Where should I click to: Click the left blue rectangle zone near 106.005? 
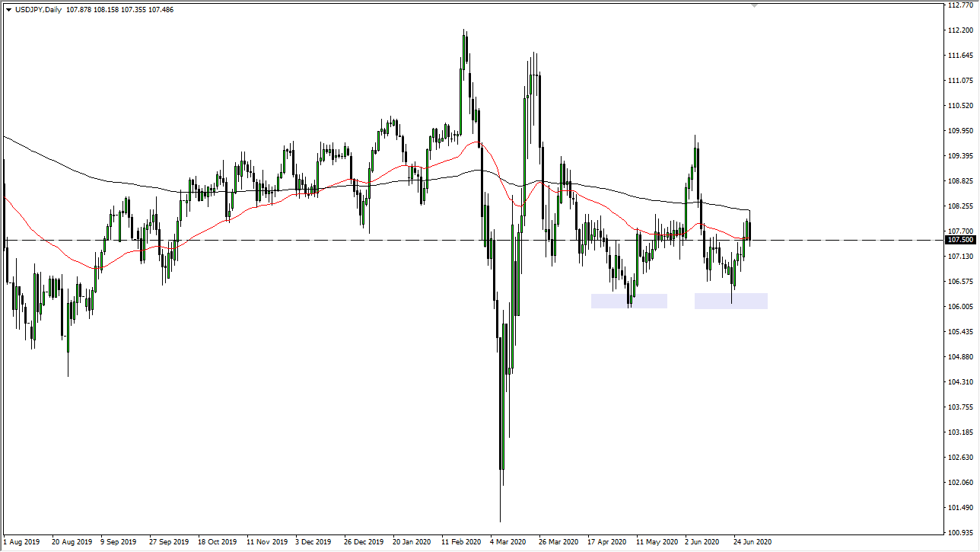(628, 301)
